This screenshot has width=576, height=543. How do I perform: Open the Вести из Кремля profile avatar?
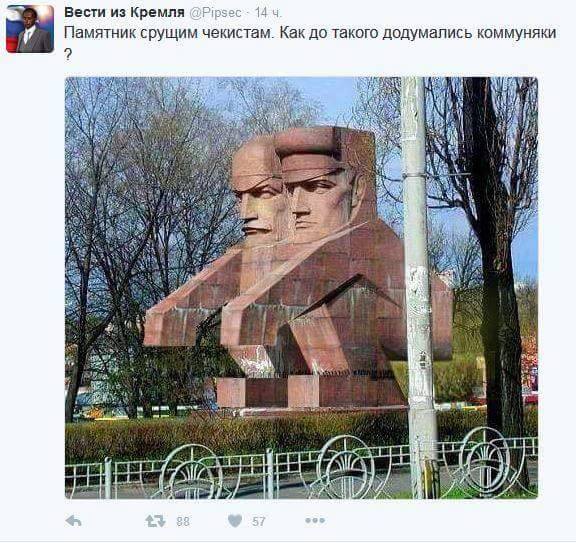(30, 29)
